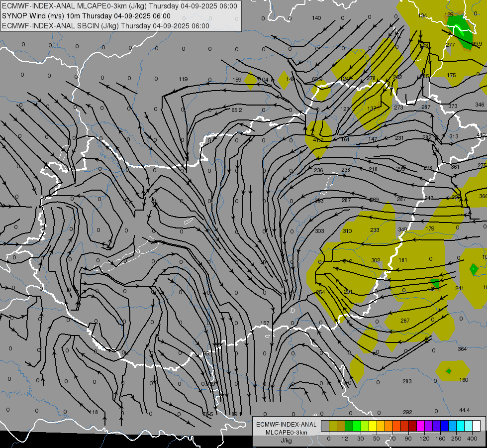
Task: Click the 349 data value on map
Action: pyautogui.click(x=402, y=229)
